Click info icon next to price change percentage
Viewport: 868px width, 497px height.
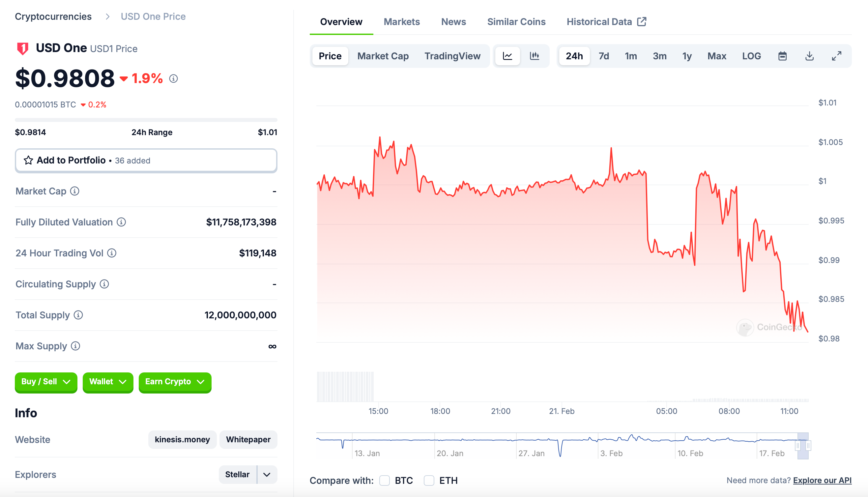173,79
